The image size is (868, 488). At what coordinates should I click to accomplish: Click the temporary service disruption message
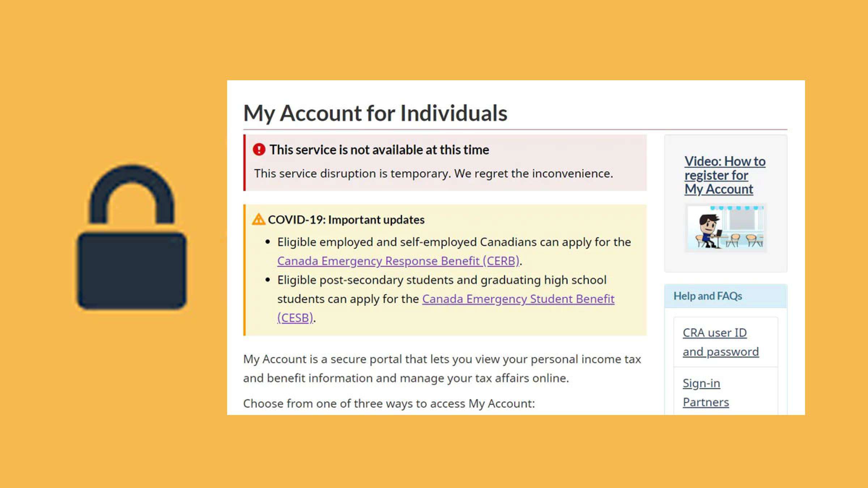433,174
